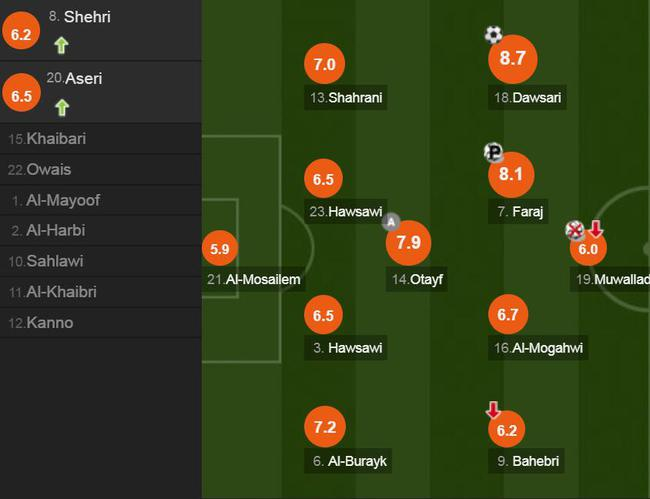Click the missed chance icon on Muwallad

point(575,231)
